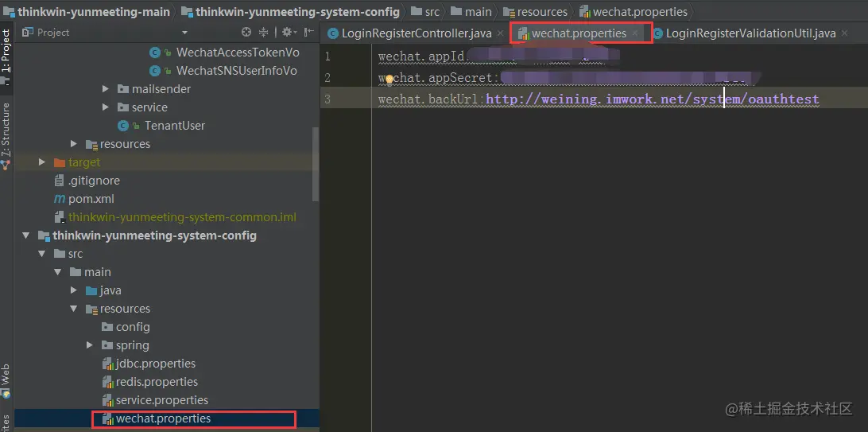This screenshot has width=868, height=432.
Task: Close the wechat.properties editor tab
Action: point(635,33)
